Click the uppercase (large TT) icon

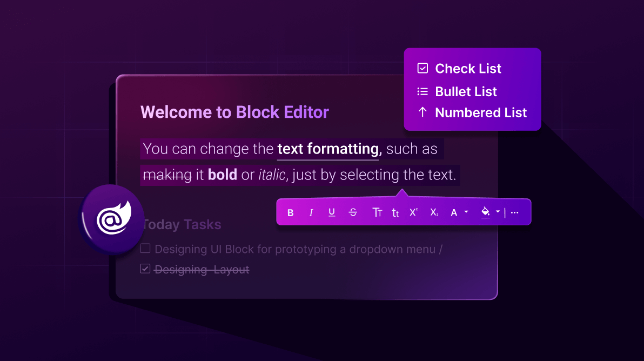(x=377, y=213)
